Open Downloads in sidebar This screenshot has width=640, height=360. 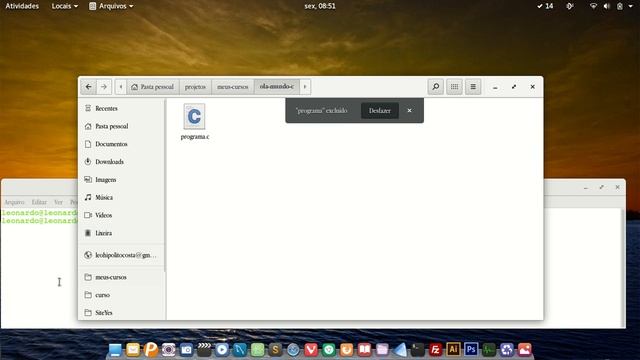click(122, 162)
